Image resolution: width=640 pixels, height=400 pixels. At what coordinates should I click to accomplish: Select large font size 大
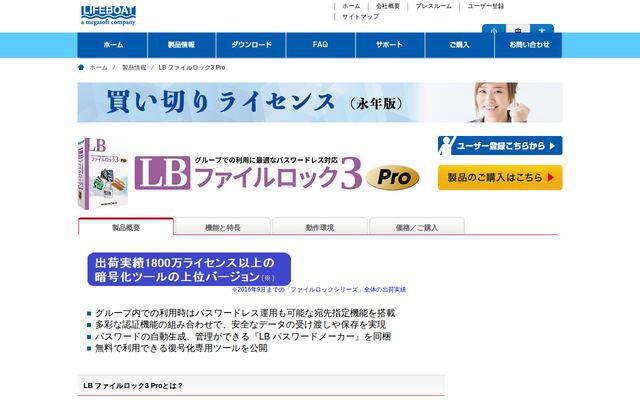[x=542, y=30]
